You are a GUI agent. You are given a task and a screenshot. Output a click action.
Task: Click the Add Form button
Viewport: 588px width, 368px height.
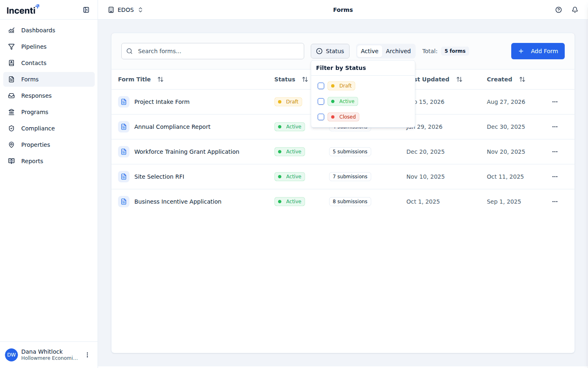pos(538,51)
